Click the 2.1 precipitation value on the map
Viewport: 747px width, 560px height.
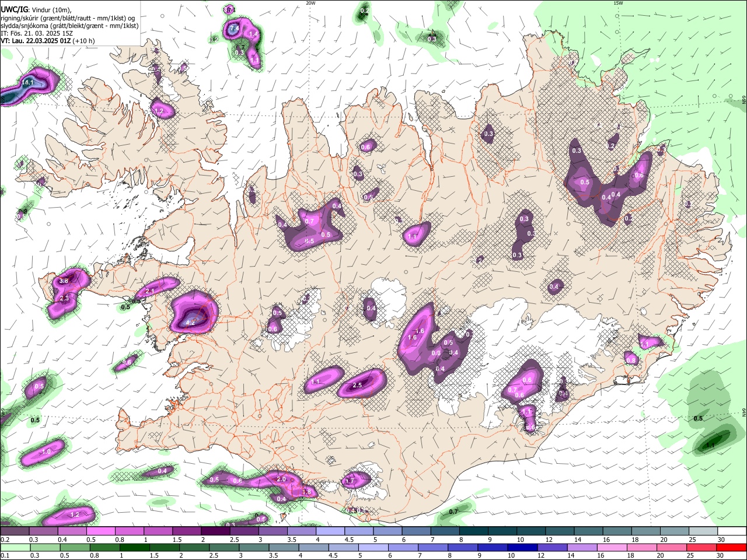click(x=149, y=291)
